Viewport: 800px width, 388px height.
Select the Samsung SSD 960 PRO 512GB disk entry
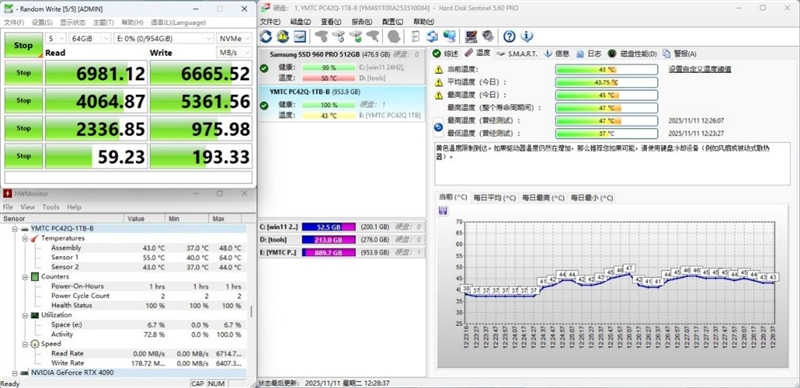[x=342, y=67]
